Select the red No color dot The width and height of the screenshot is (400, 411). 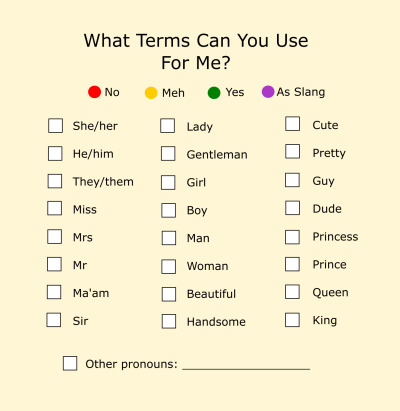(x=94, y=92)
